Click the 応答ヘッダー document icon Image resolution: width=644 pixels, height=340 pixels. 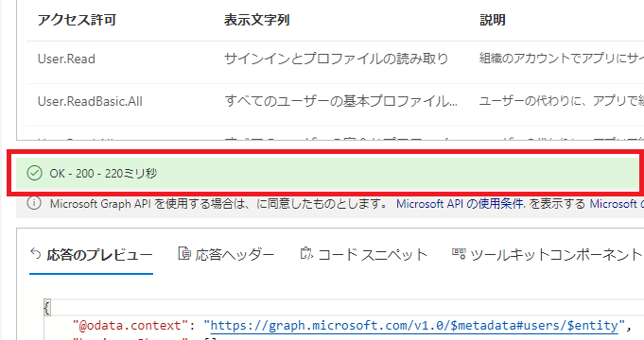point(184,253)
